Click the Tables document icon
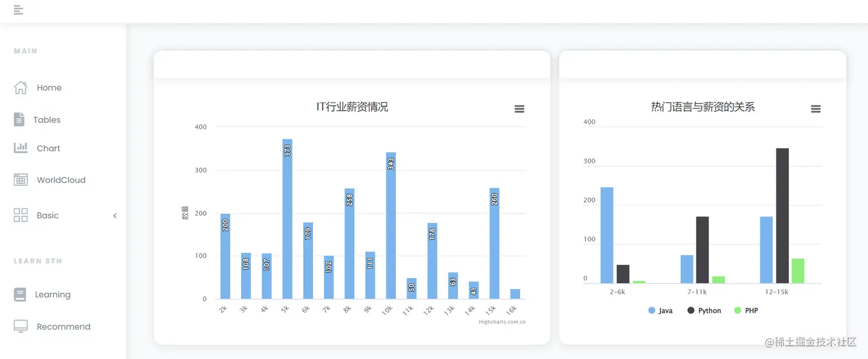The height and width of the screenshot is (359, 868). click(x=19, y=119)
